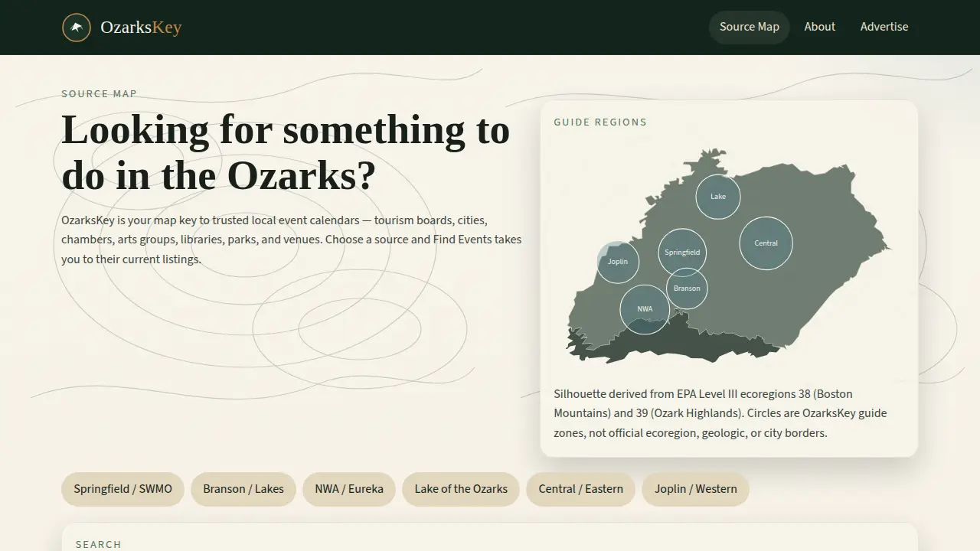The width and height of the screenshot is (980, 551).
Task: Open the OzarksKey home wordmark
Action: click(x=141, y=28)
